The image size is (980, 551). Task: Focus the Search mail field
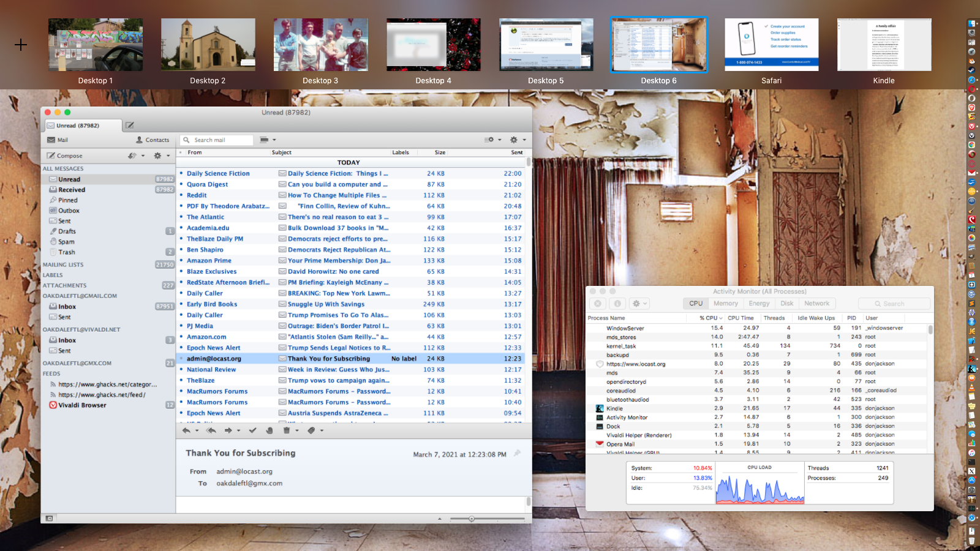click(x=218, y=140)
